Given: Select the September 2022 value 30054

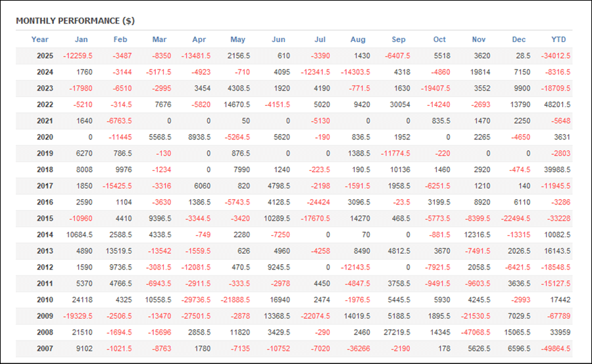Looking at the screenshot, I should click(399, 104).
